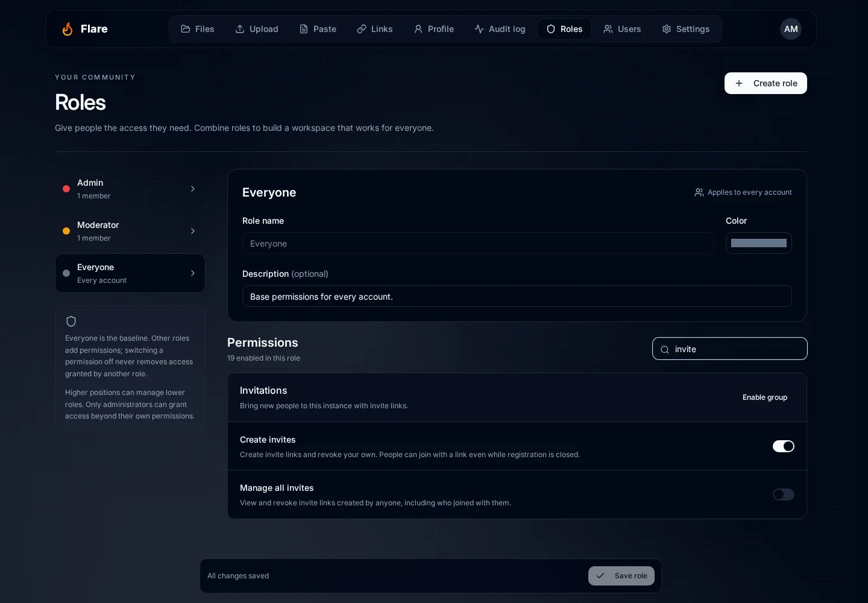Expand the Admin role chevron
The image size is (868, 603).
tap(193, 189)
